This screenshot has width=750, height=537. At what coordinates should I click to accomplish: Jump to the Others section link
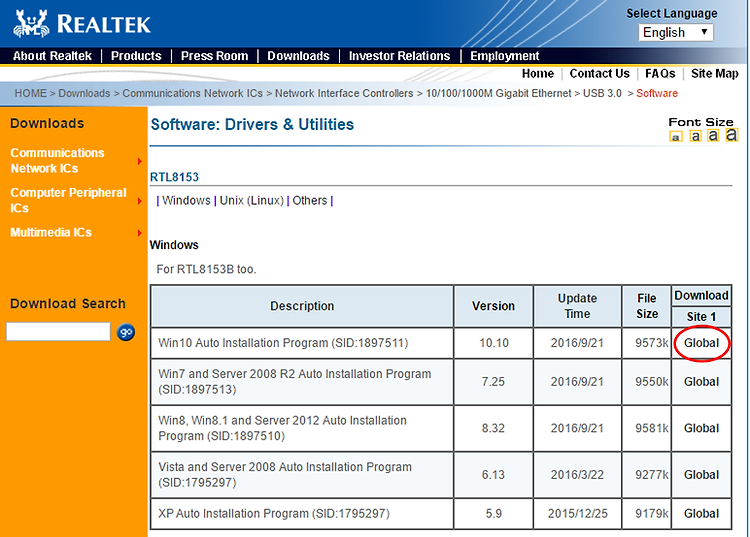point(310,200)
